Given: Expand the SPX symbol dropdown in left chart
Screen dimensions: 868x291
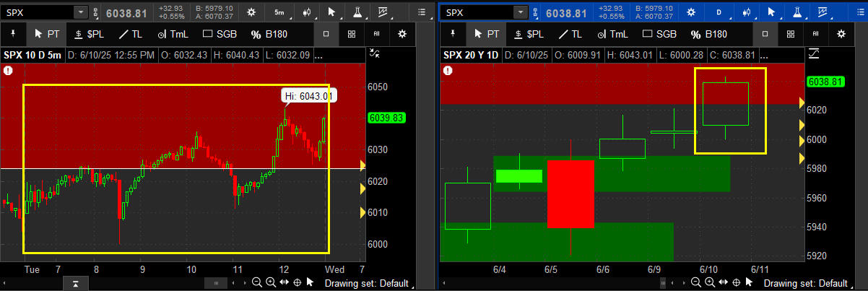Looking at the screenshot, I should coord(81,12).
